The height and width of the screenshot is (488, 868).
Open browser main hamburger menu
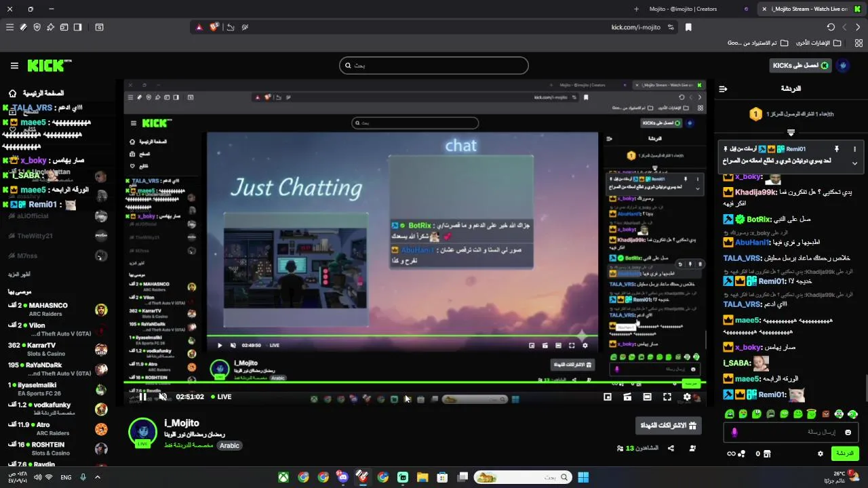(x=9, y=27)
